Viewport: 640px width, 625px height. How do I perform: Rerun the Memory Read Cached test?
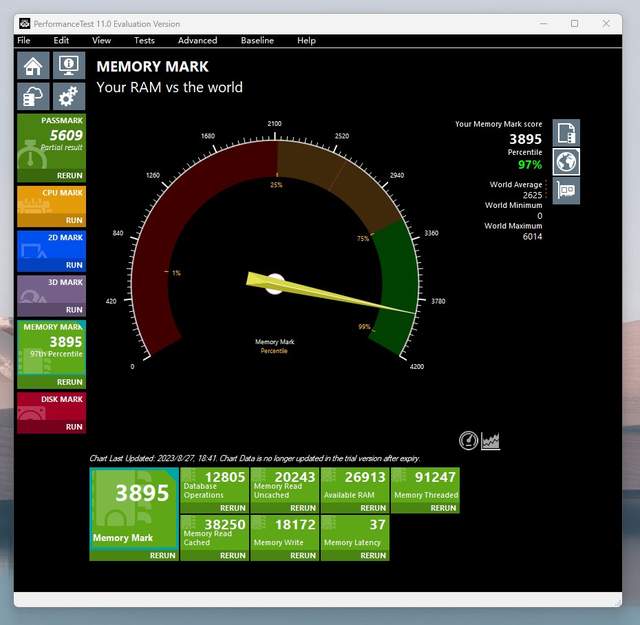[x=214, y=556]
